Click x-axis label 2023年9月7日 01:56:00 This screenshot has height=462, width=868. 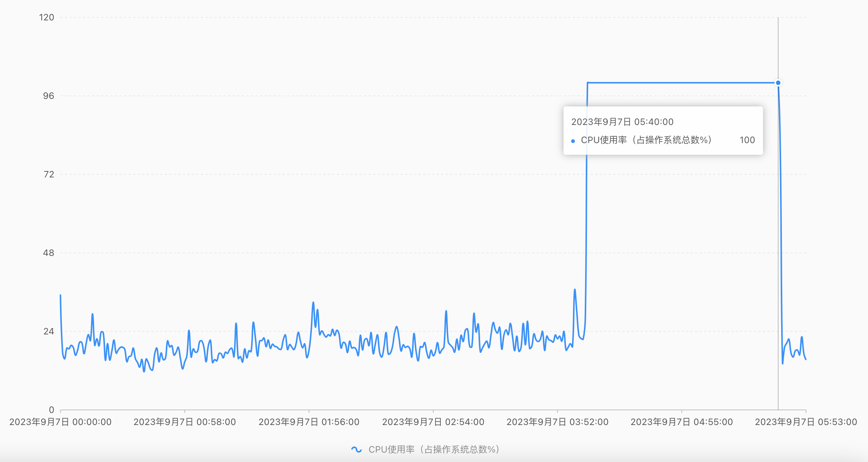(x=309, y=422)
